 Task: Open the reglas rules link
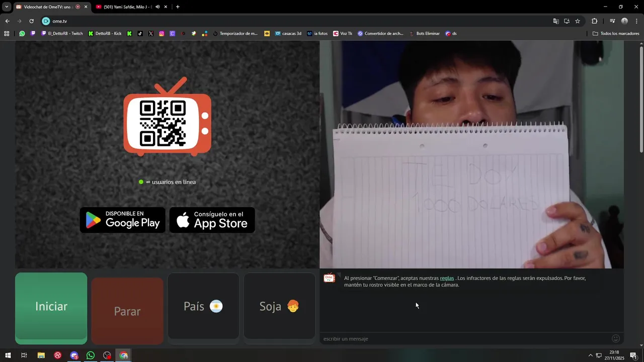(x=447, y=278)
